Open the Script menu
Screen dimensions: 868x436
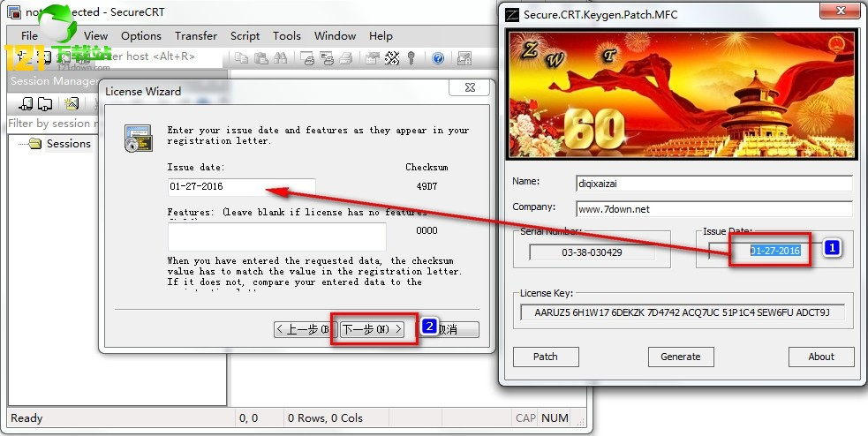245,36
